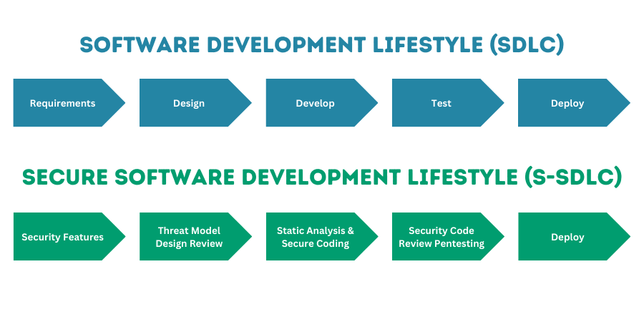The image size is (644, 322).
Task: Click the Software Development Lifestyle (SDLC) heading
Action: tap(322, 44)
